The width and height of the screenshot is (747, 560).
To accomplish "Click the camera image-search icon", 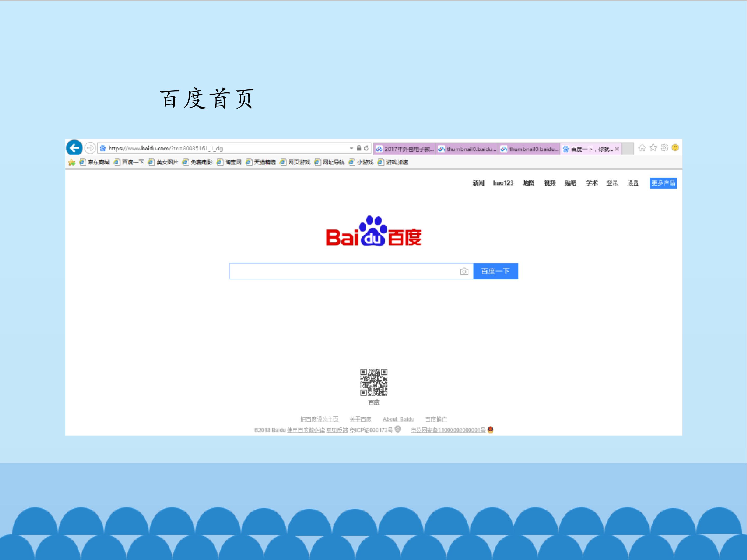I will (x=464, y=271).
